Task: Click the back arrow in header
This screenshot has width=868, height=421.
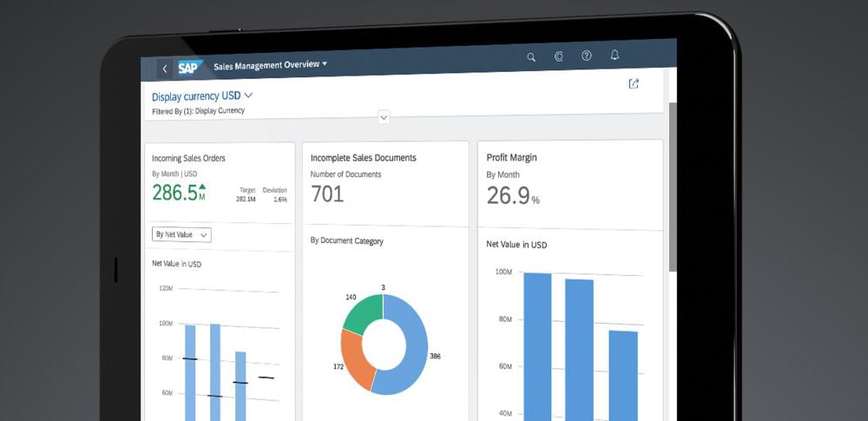Action: (164, 69)
